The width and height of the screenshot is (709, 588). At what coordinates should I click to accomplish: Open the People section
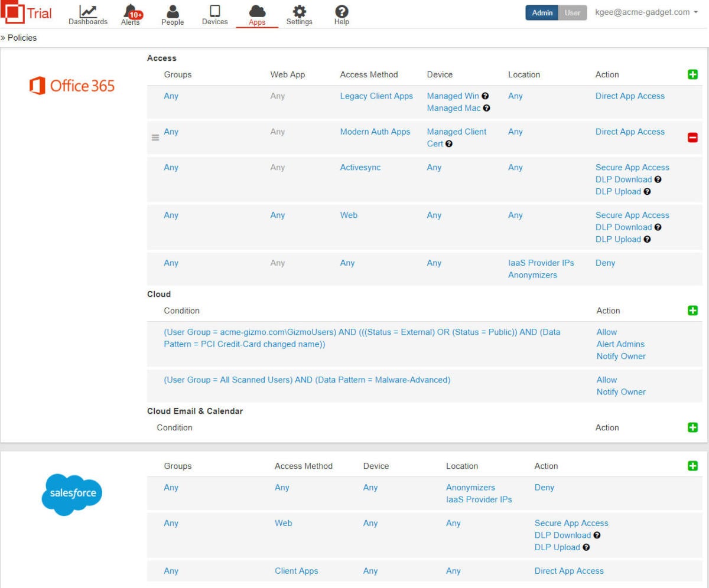click(173, 15)
